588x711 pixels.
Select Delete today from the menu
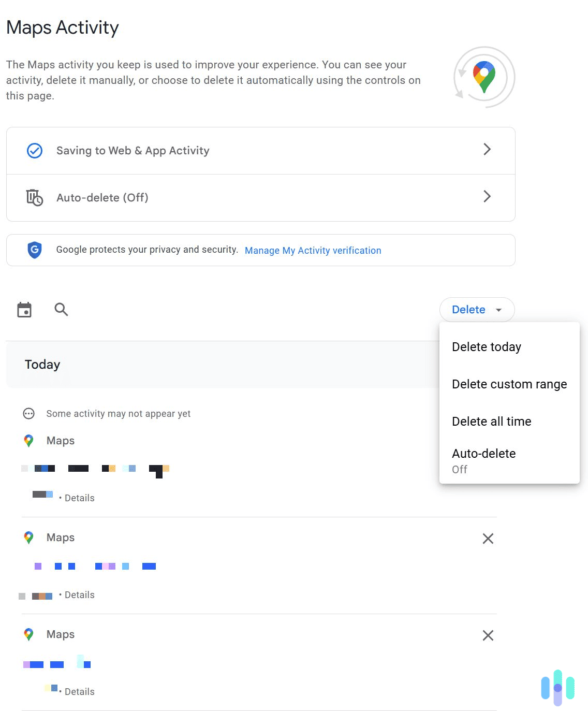[x=486, y=346]
